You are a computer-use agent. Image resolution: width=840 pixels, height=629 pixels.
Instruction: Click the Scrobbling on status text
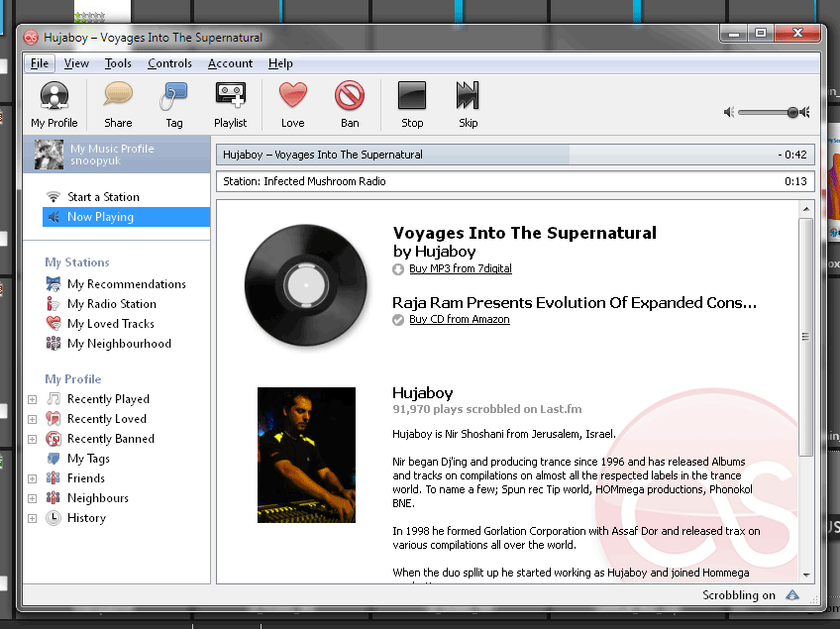[739, 595]
